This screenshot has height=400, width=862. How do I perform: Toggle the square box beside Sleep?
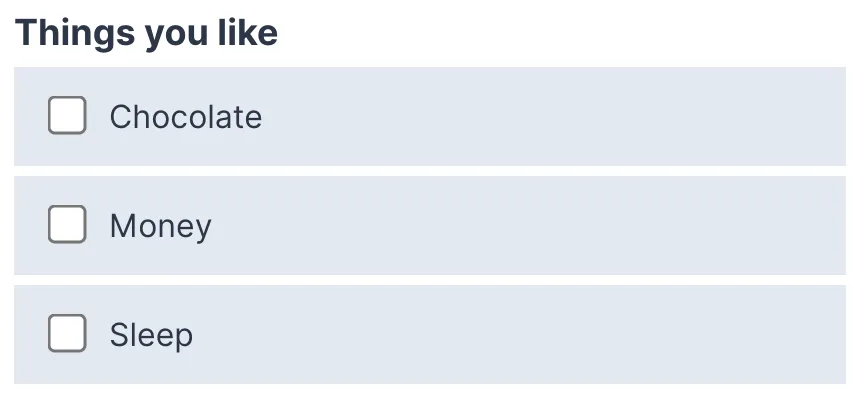[67, 334]
